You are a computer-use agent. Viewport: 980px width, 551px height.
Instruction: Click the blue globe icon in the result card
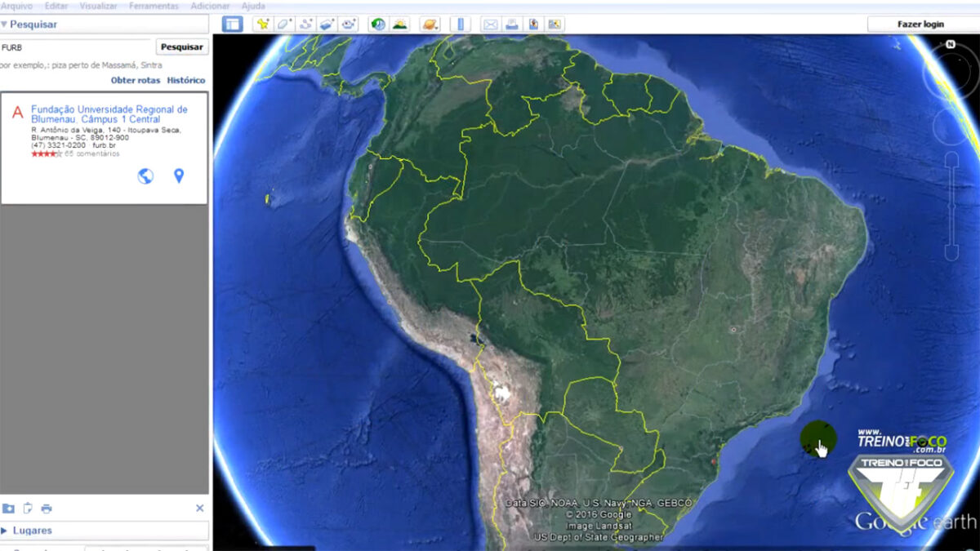tap(145, 176)
